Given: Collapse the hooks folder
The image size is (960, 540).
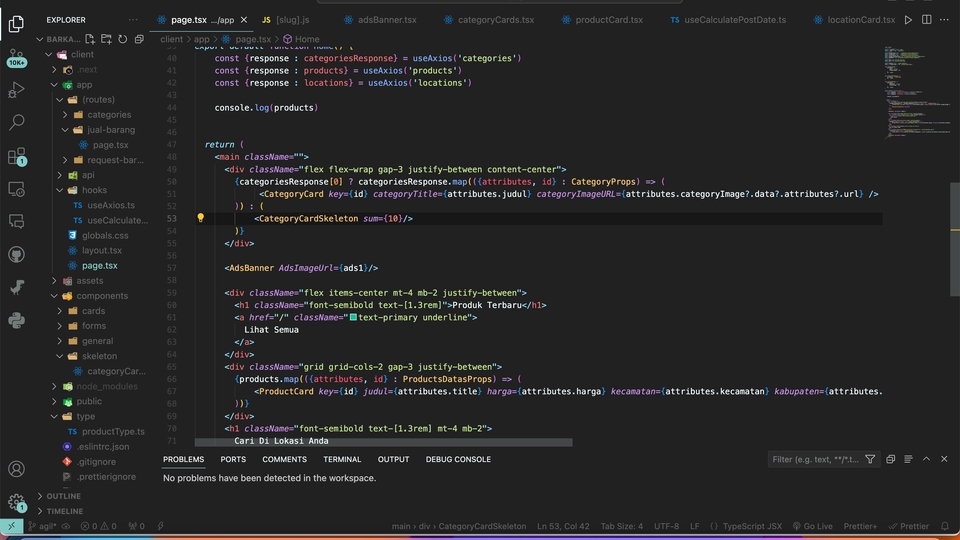Looking at the screenshot, I should click(60, 190).
